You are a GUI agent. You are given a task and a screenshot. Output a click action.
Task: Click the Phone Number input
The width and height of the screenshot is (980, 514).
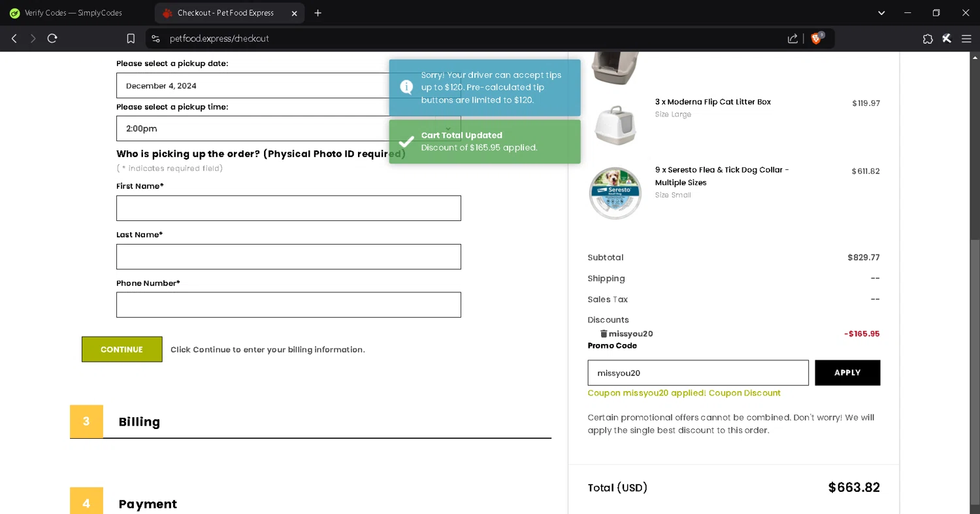(x=288, y=305)
